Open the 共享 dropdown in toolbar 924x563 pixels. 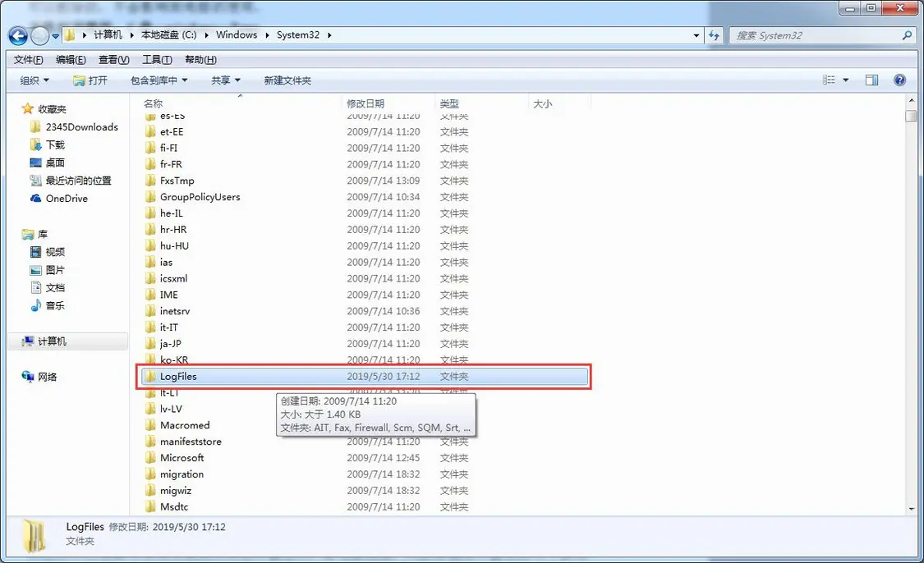tap(225, 80)
